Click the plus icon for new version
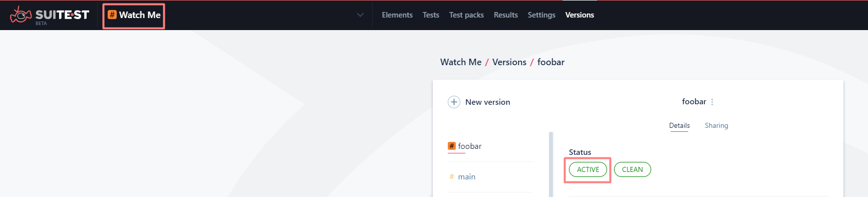The height and width of the screenshot is (197, 868). (x=454, y=102)
